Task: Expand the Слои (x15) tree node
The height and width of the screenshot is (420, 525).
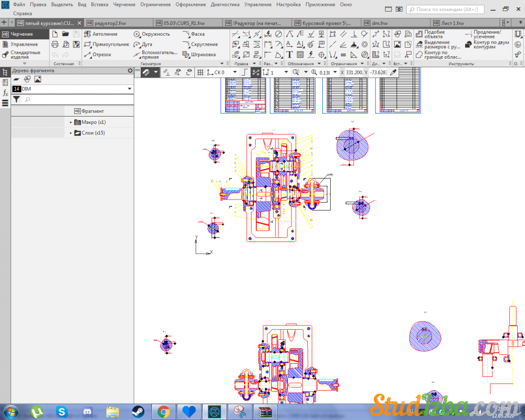Action: click(x=71, y=133)
